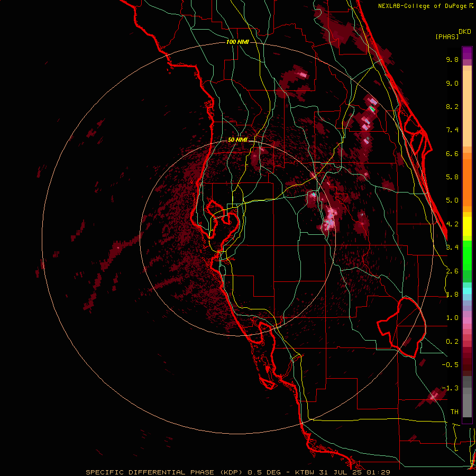Click the 50 NMI range ring label
The width and height of the screenshot is (476, 476).
237,140
